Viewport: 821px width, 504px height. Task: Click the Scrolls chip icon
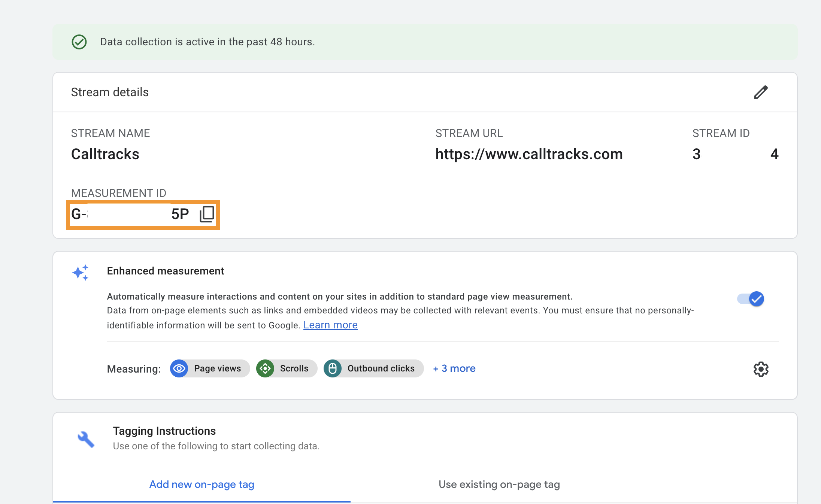pos(265,368)
